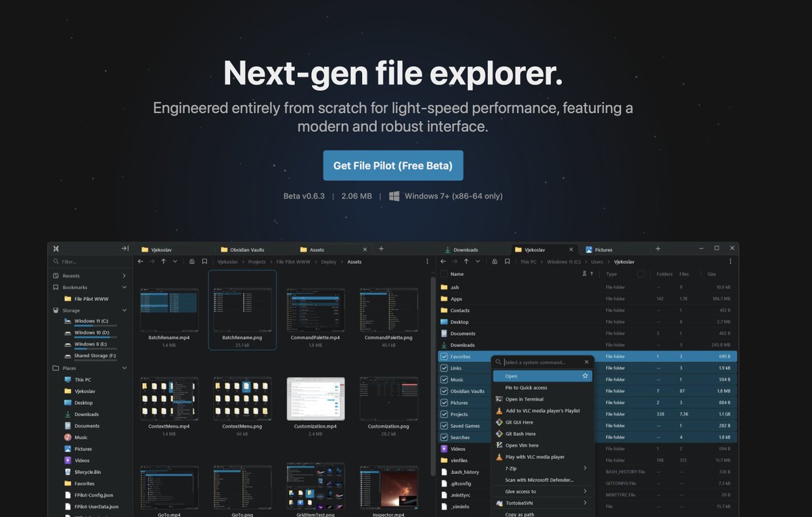
Task: Click the lock icon in left pane toolbar
Action: [x=192, y=261]
